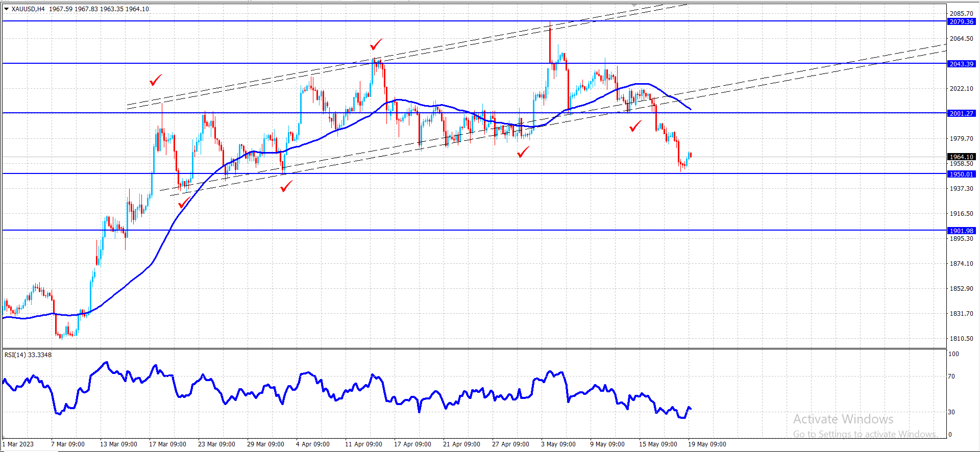Select the 2001.27 horizontal line price tag
Viewport: 980px width, 452px height.
962,113
